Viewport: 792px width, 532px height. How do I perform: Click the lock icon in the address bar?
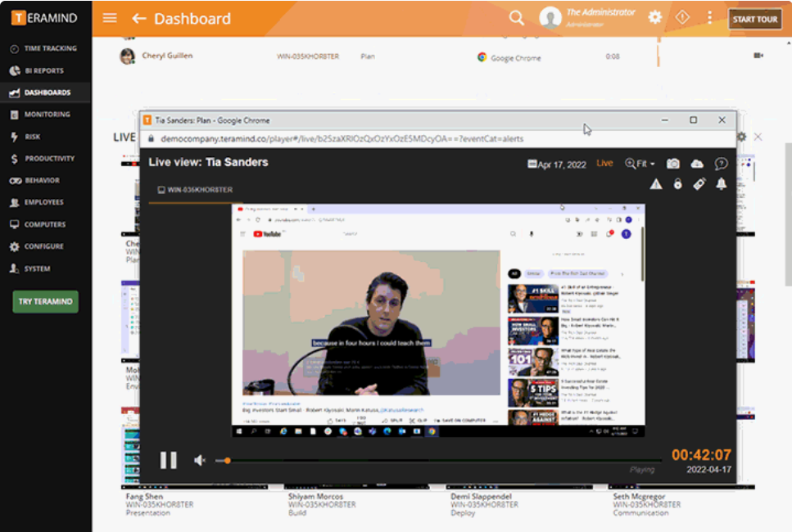point(151,139)
